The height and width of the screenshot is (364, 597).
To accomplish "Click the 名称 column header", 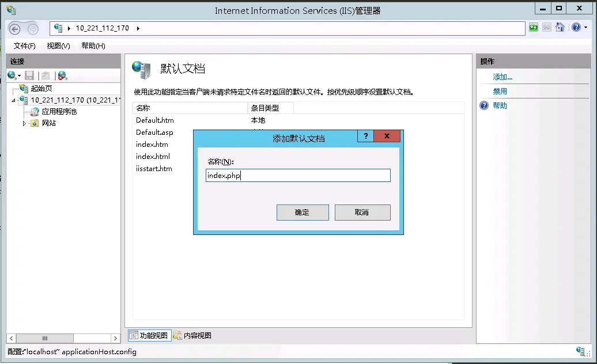I will pos(190,108).
